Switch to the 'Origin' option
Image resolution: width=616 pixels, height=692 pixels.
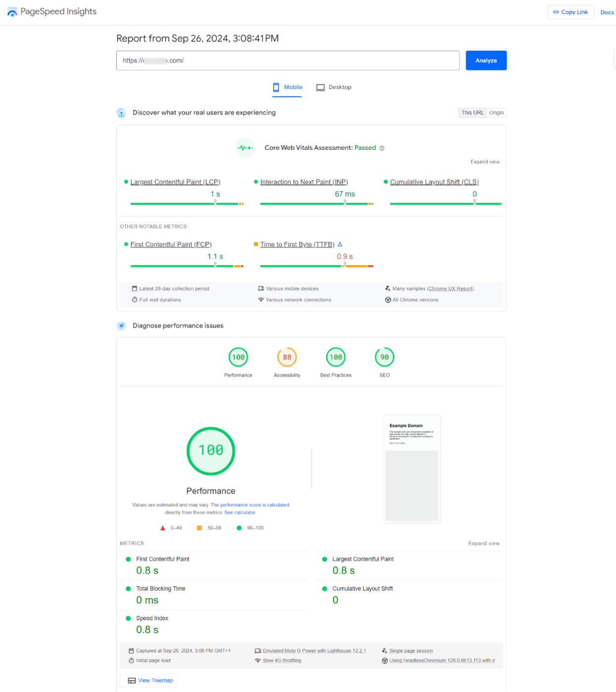click(x=496, y=112)
